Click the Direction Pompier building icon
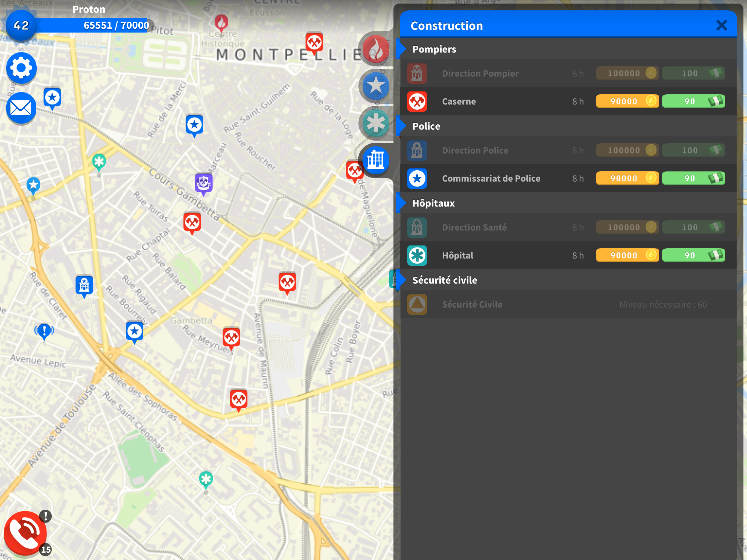 [x=417, y=73]
